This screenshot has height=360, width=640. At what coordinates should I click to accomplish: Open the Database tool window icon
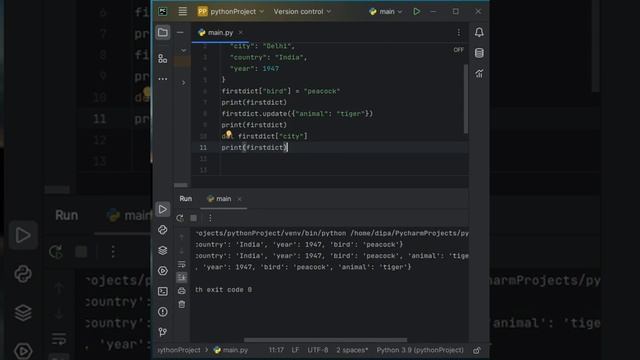point(479,53)
